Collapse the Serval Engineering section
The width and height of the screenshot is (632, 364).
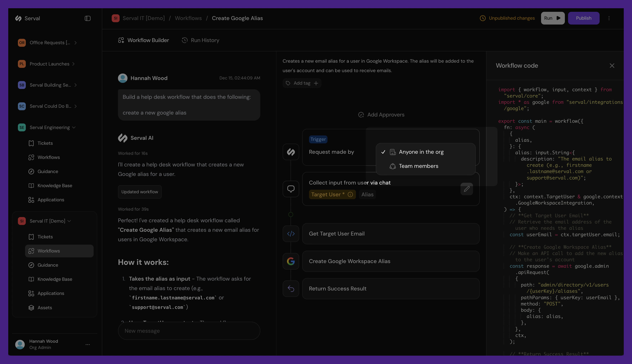[74, 127]
